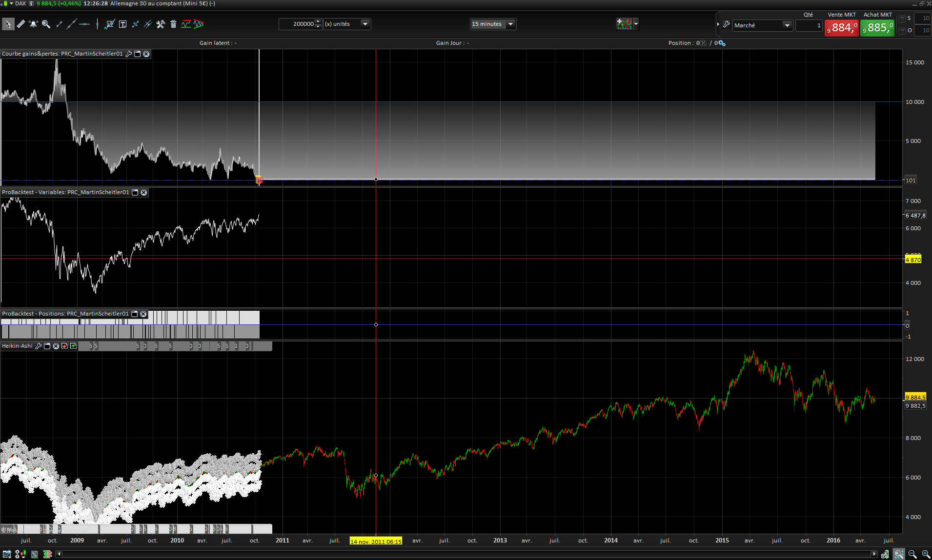The height and width of the screenshot is (560, 932).
Task: Enable the O objective checkbox
Action: pyautogui.click(x=902, y=31)
